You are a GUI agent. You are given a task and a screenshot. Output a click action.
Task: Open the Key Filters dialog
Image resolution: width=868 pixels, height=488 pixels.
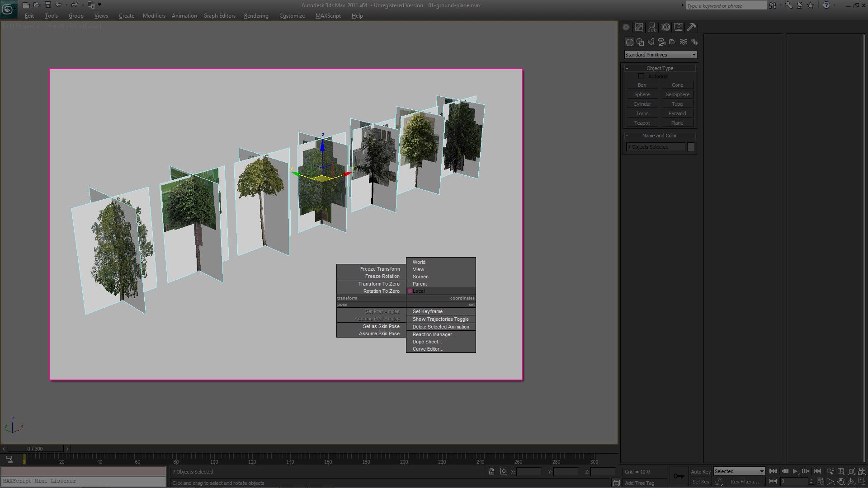(x=746, y=481)
